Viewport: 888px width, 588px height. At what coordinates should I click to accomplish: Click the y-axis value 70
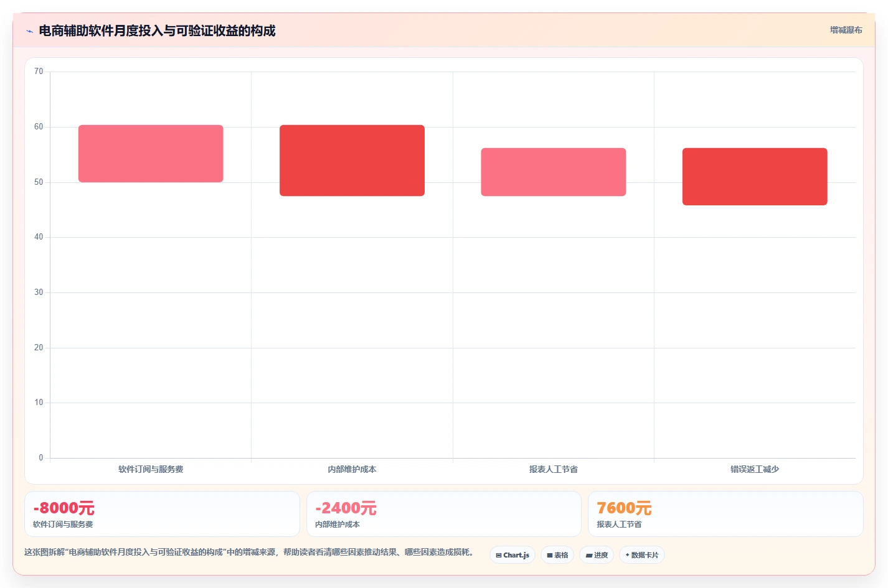click(39, 72)
